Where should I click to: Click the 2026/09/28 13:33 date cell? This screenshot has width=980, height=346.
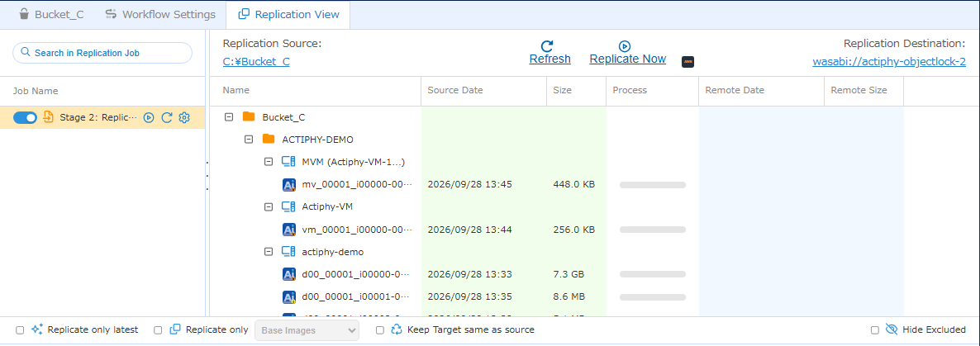470,274
